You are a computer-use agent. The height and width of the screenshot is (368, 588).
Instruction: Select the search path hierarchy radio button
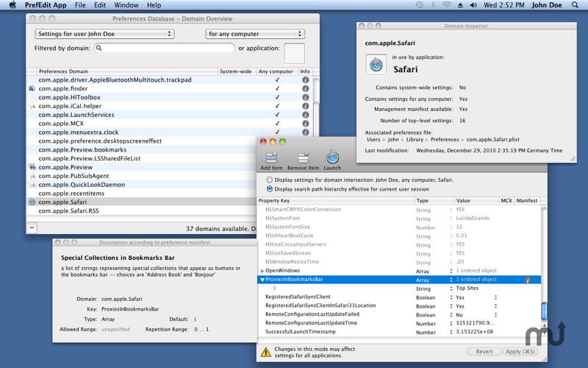click(x=269, y=188)
